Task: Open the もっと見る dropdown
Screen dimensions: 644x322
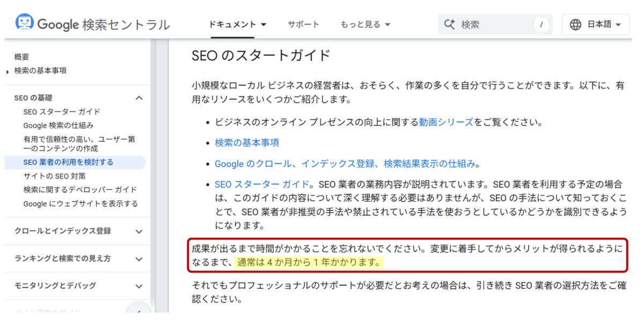Action: 364,24
